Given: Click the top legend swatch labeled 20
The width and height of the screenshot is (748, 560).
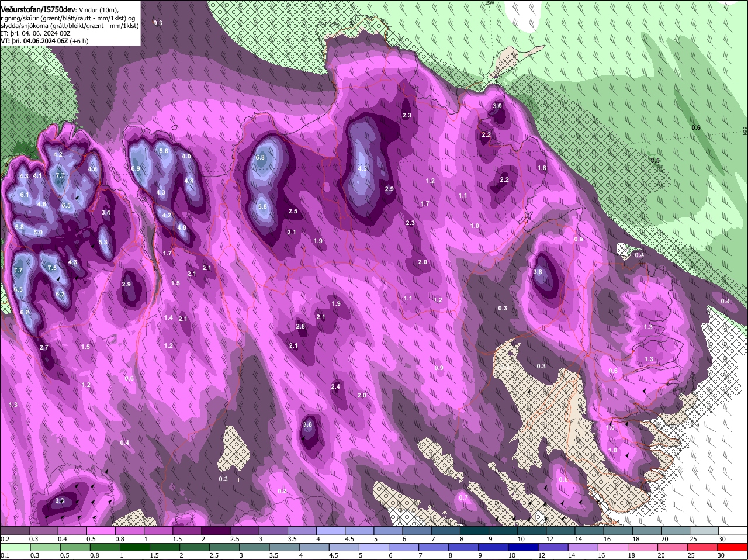Looking at the screenshot, I should coord(675,530).
